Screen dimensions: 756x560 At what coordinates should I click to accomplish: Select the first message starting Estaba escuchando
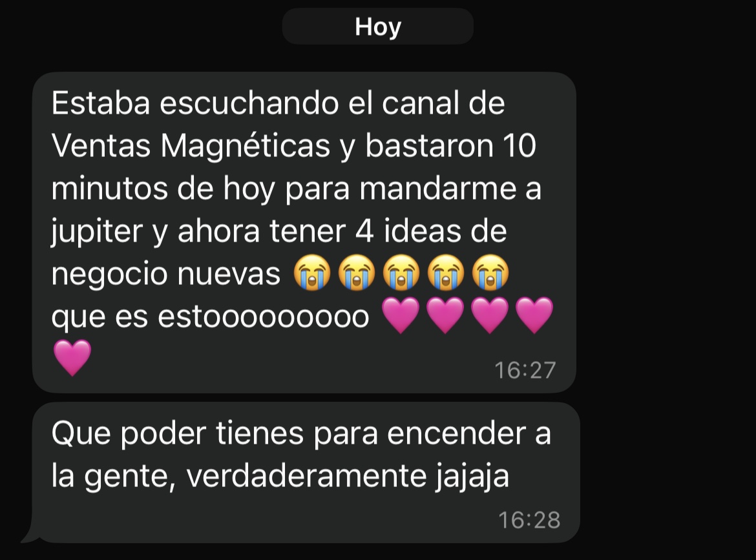(304, 233)
